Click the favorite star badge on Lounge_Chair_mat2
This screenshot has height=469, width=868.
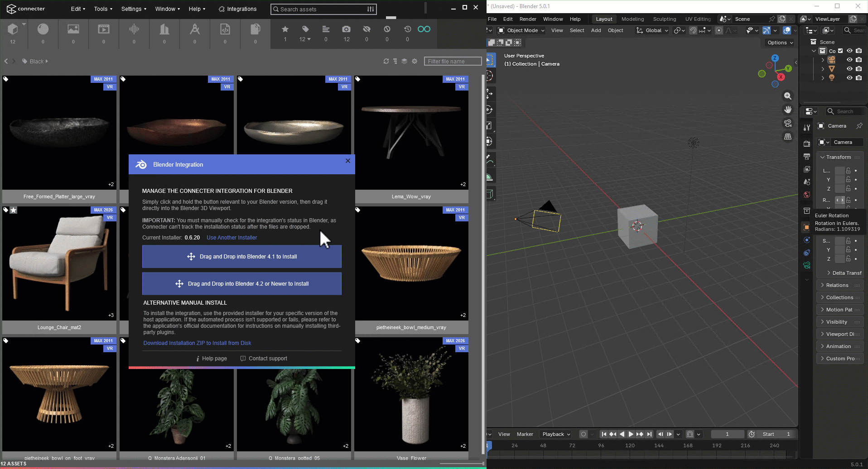tap(14, 210)
